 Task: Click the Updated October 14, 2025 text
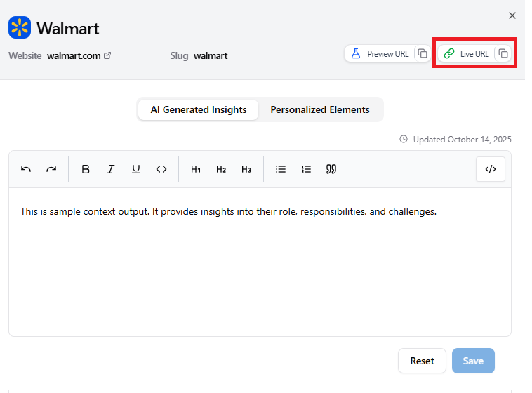pyautogui.click(x=462, y=140)
